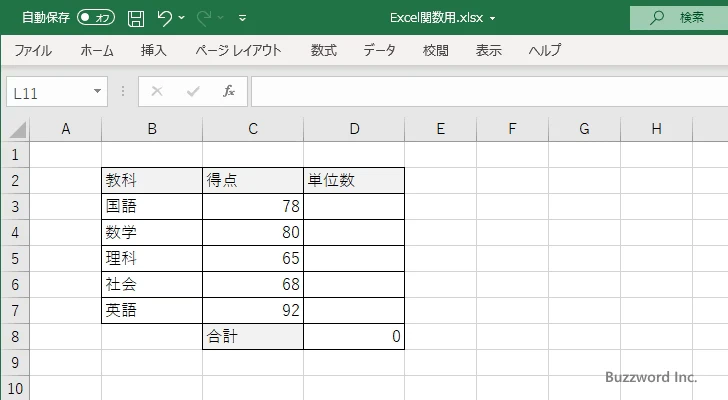Switch to the 数式 tab
The width and height of the screenshot is (728, 400).
[324, 50]
